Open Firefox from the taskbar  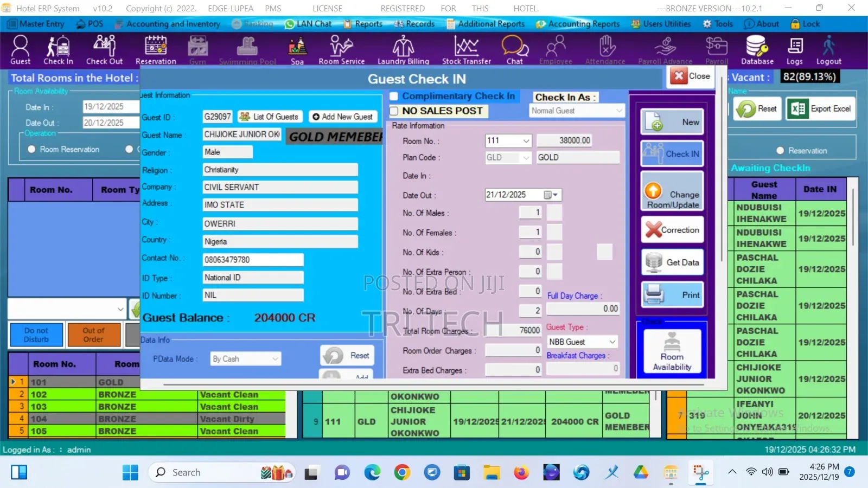521,472
